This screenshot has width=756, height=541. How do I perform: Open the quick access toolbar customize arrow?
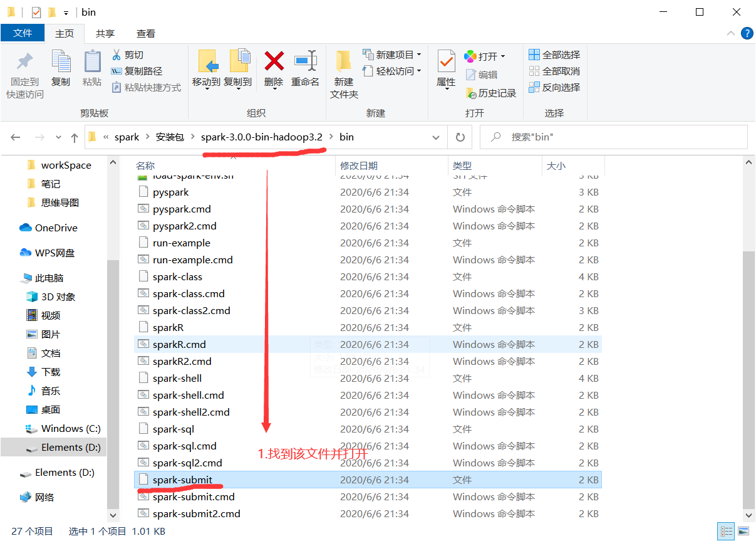click(x=66, y=13)
